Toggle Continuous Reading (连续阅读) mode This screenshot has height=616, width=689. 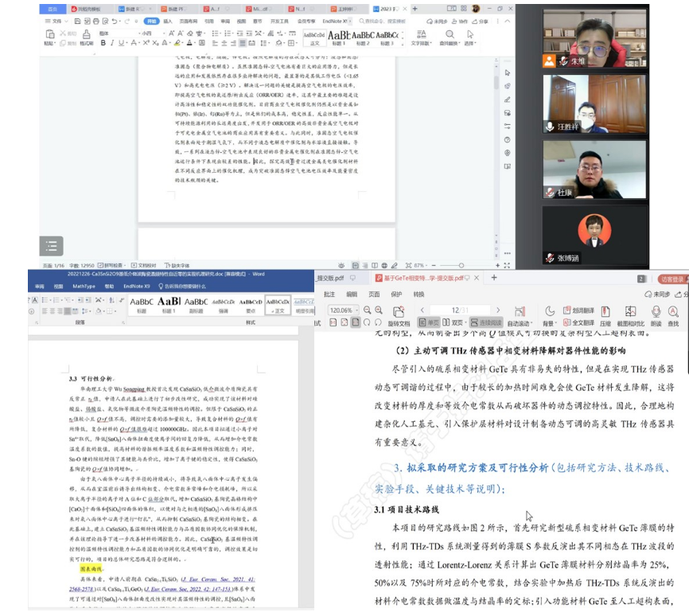pyautogui.click(x=485, y=323)
